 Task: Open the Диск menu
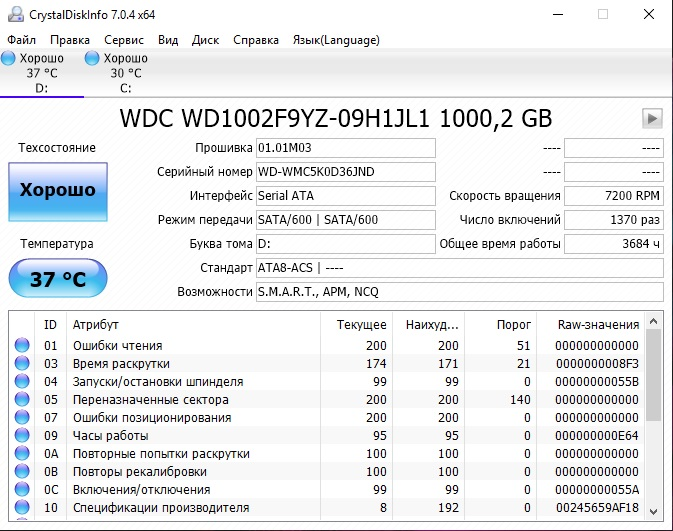(x=206, y=40)
